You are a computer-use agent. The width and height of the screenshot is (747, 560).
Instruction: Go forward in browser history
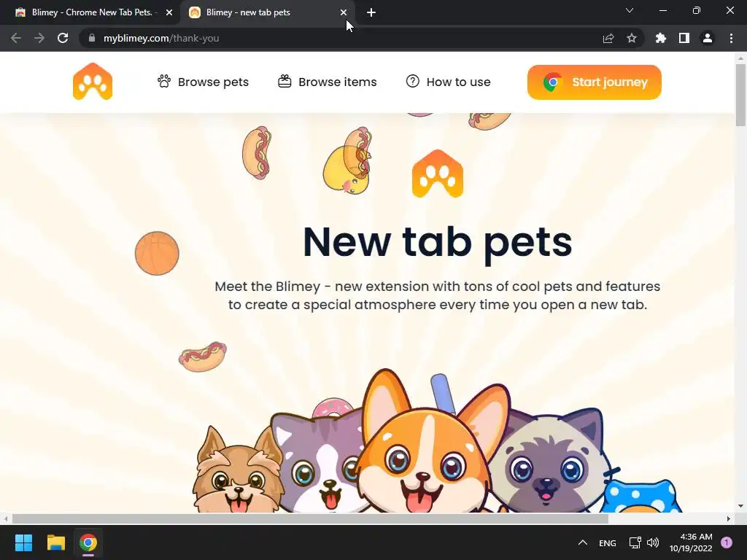click(x=39, y=38)
